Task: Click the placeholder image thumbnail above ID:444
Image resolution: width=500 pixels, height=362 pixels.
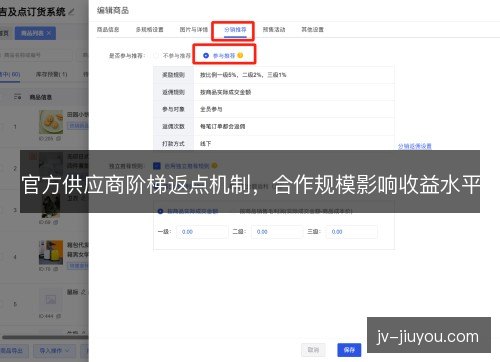Action: click(51, 300)
